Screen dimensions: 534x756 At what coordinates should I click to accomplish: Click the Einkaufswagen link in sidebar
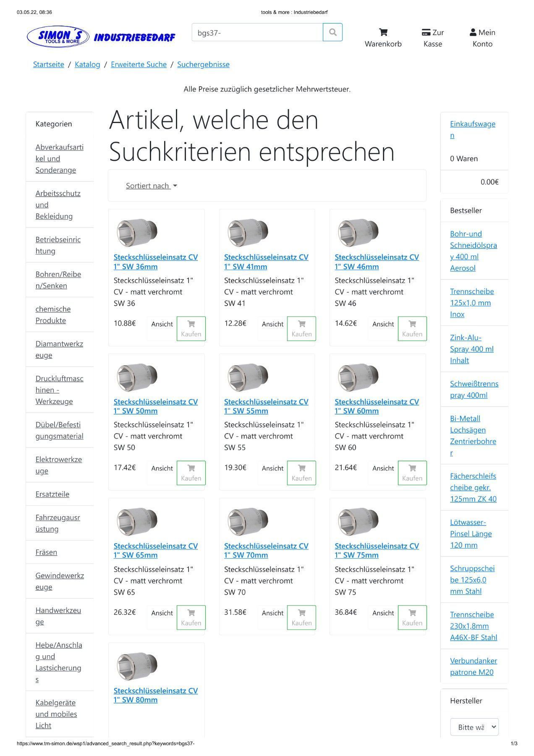(472, 129)
